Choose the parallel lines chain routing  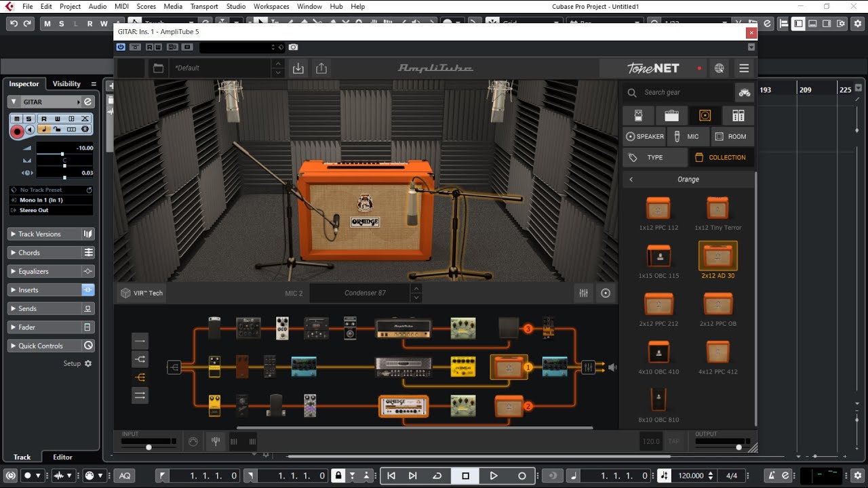click(x=140, y=395)
